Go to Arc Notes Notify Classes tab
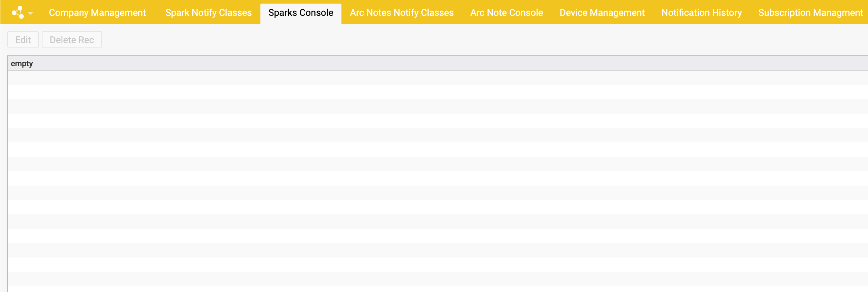Image resolution: width=868 pixels, height=292 pixels. click(x=402, y=13)
